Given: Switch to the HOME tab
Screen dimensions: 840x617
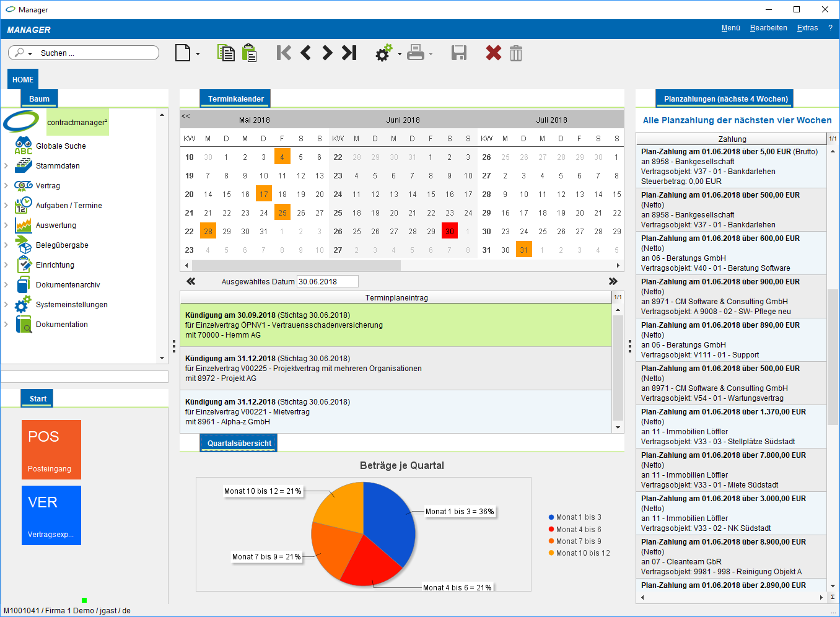Looking at the screenshot, I should (x=23, y=79).
